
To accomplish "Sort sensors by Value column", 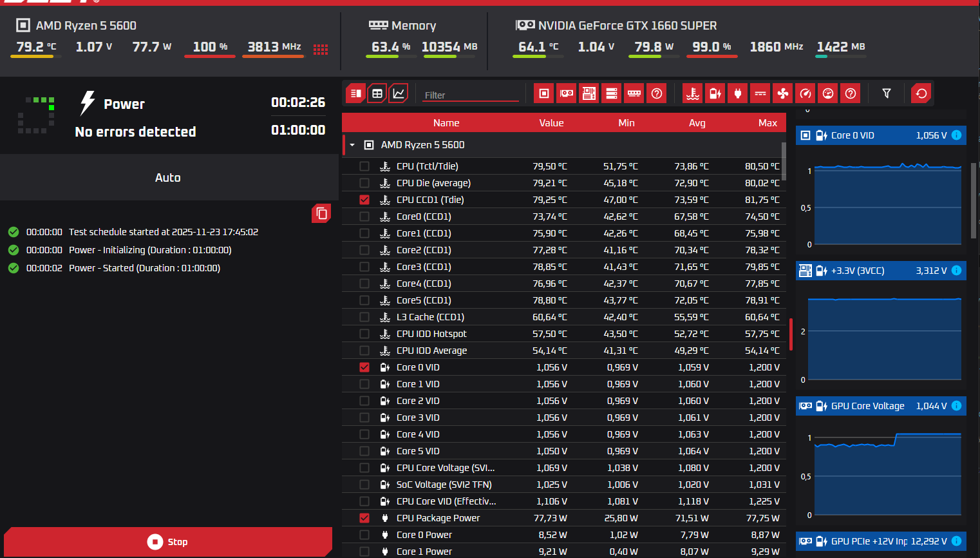I will [551, 122].
